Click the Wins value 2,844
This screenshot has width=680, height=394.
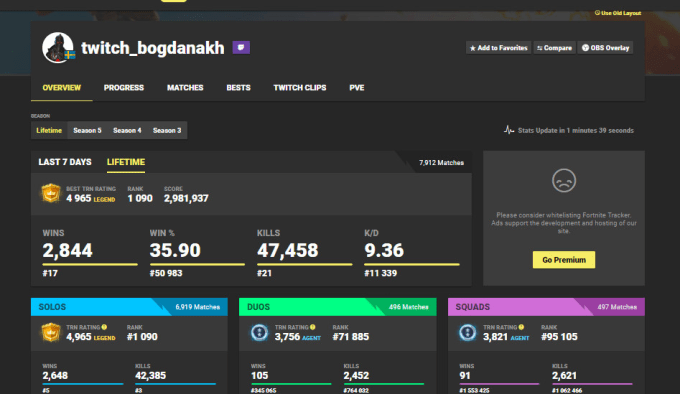click(x=68, y=250)
